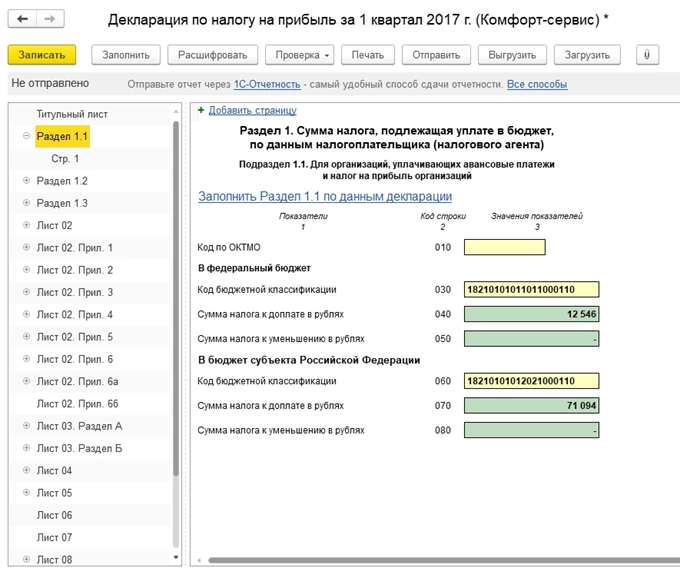Click the line 050 reduction field

point(532,339)
